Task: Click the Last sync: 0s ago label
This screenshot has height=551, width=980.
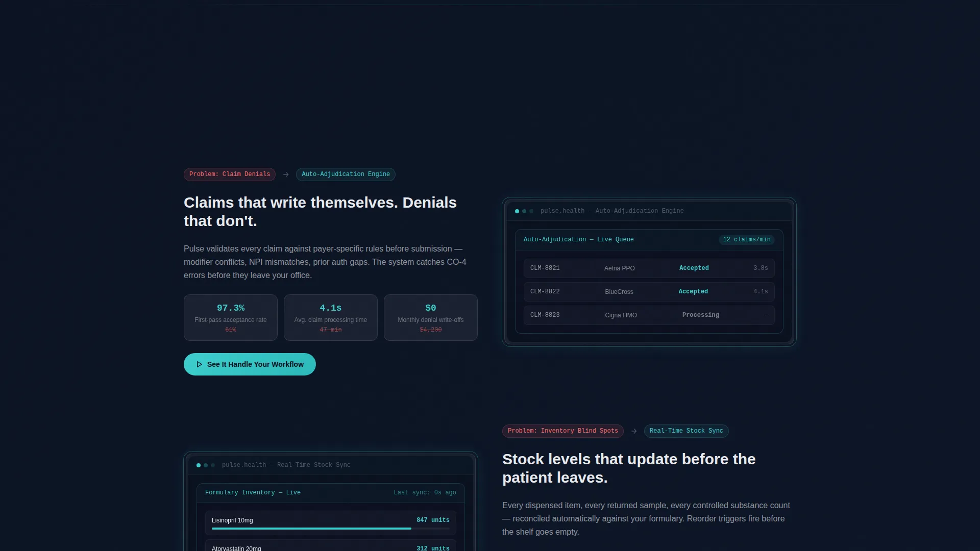Action: pyautogui.click(x=425, y=493)
